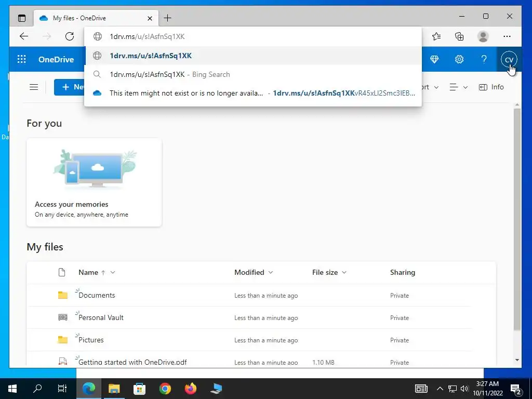Click the Premium diamond icon
The height and width of the screenshot is (399, 532).
click(434, 59)
